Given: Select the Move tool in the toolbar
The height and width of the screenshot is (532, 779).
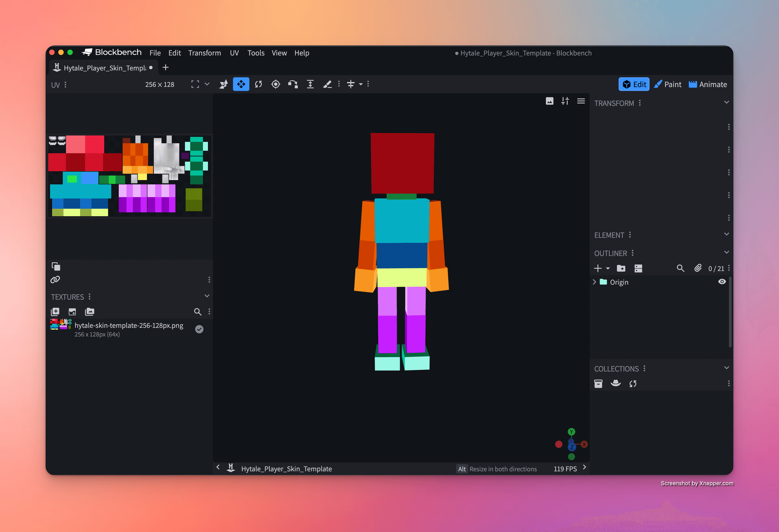Looking at the screenshot, I should click(x=241, y=84).
